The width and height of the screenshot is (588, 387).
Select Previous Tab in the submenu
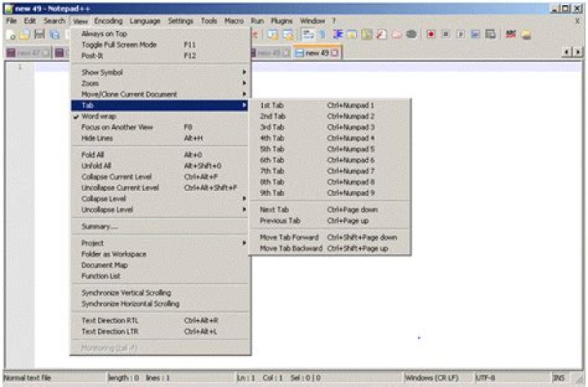(x=330, y=221)
